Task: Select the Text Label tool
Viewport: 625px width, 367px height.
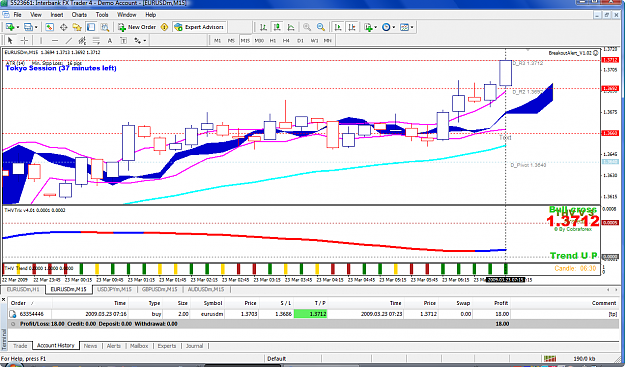Action: click(124, 40)
